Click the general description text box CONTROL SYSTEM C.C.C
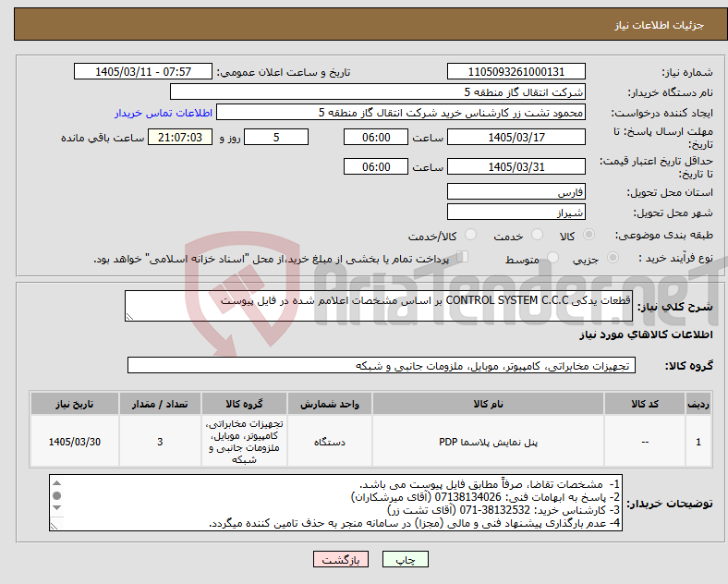The image size is (728, 584). coord(379,306)
